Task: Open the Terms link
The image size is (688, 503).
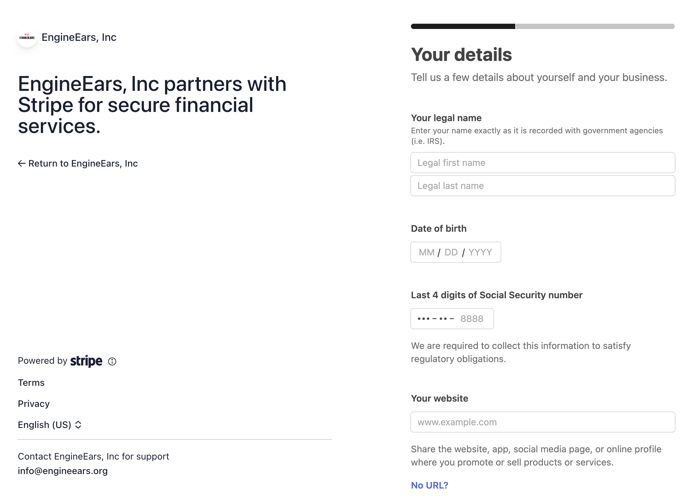Action: pyautogui.click(x=31, y=383)
